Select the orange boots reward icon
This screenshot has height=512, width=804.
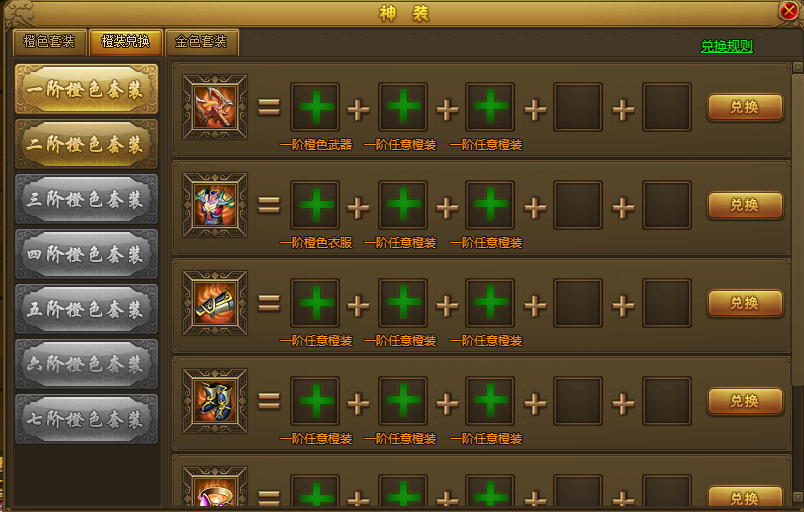(x=215, y=401)
